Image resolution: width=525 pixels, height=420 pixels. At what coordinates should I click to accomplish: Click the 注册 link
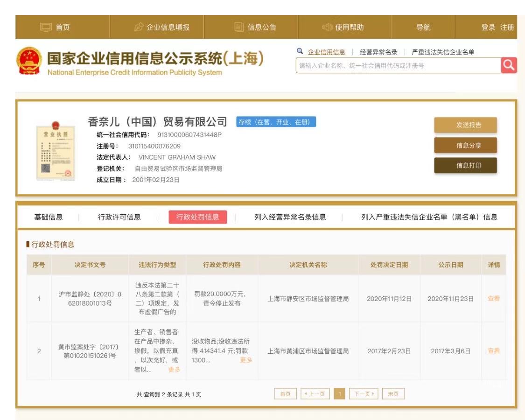[507, 27]
